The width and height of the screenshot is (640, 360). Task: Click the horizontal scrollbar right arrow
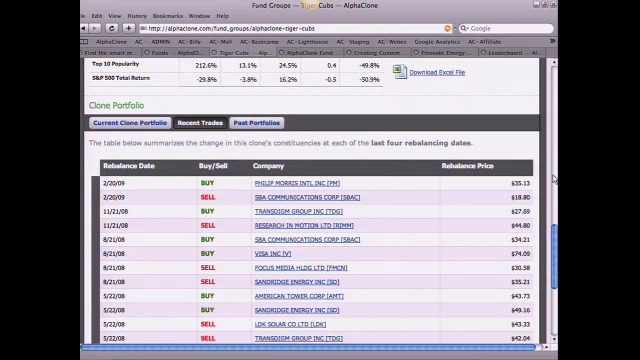(x=547, y=347)
